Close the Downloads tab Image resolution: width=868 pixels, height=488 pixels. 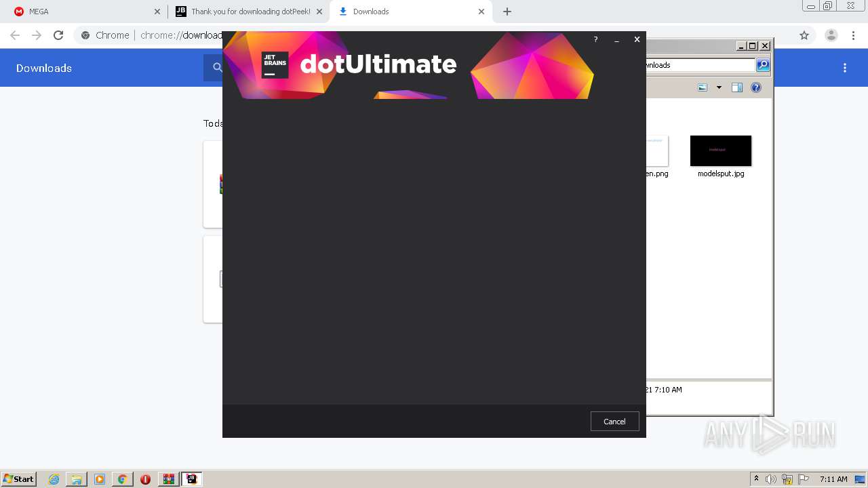tap(481, 12)
